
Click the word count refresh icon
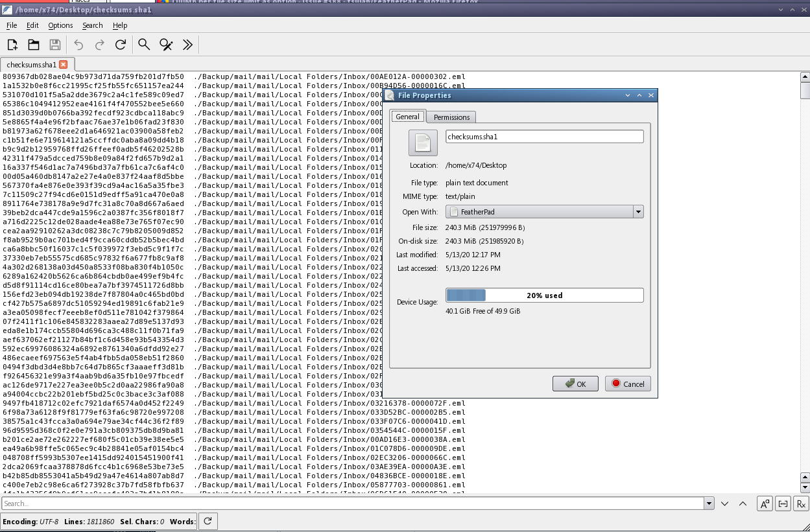(208, 521)
